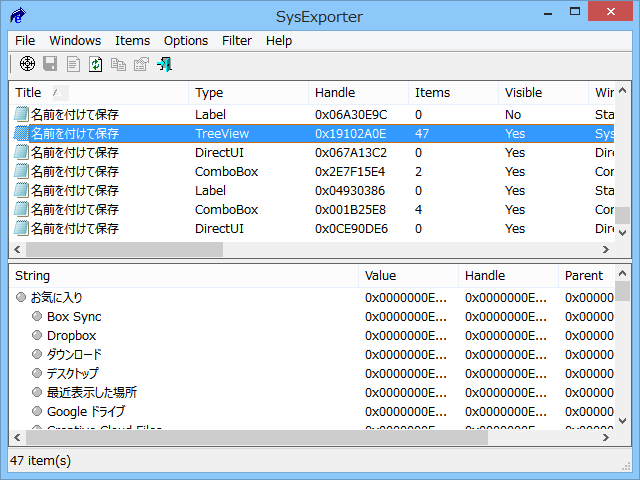The image size is (640, 480).
Task: Click the bullet icon beside Google ドライブ
Action: [x=37, y=411]
